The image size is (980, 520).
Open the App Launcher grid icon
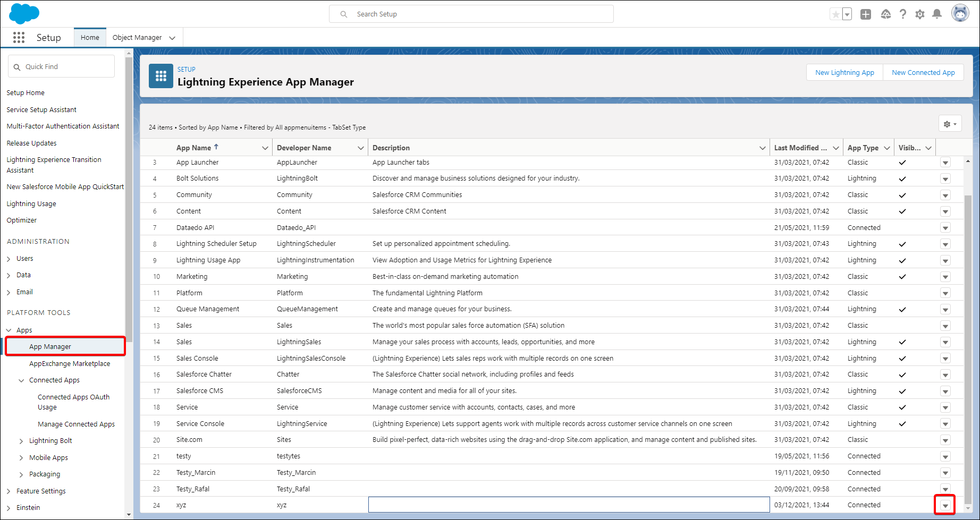(x=19, y=37)
